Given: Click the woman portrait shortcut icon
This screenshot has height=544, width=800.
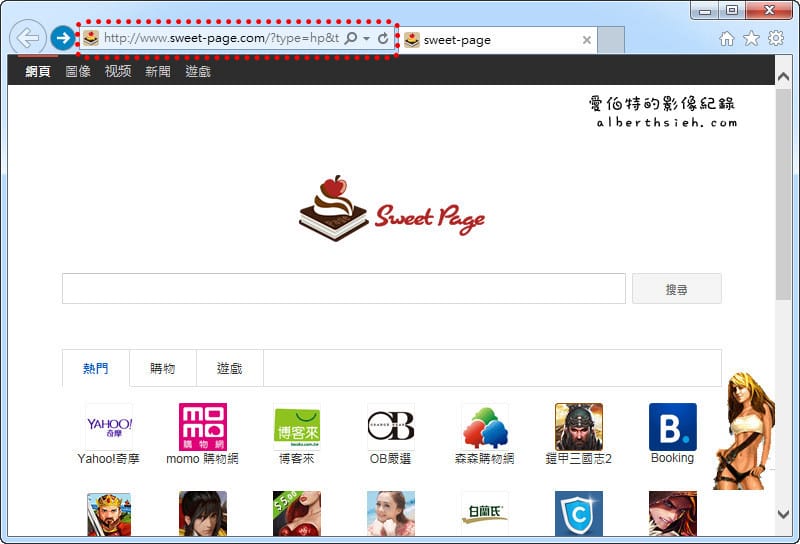Looking at the screenshot, I should 391,513.
